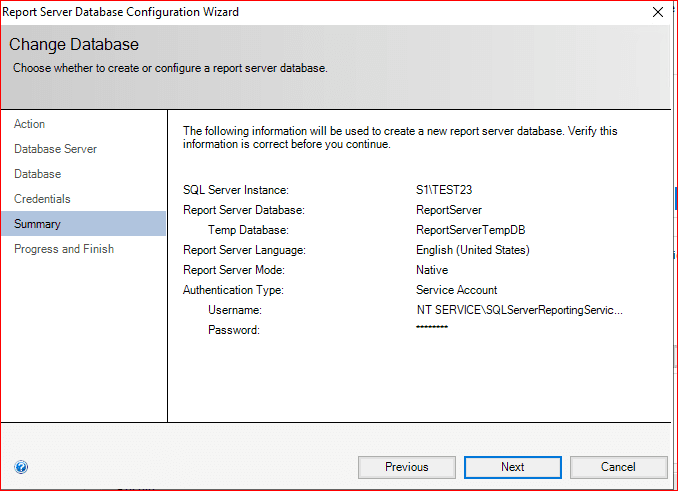Click the S1\TEST23 instance value

(446, 190)
